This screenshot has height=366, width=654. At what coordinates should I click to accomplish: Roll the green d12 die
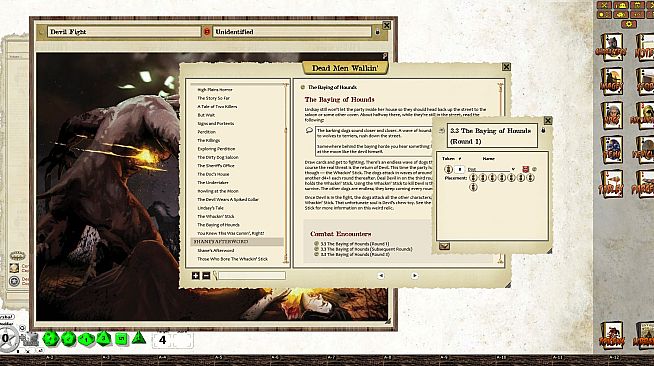tap(68, 338)
